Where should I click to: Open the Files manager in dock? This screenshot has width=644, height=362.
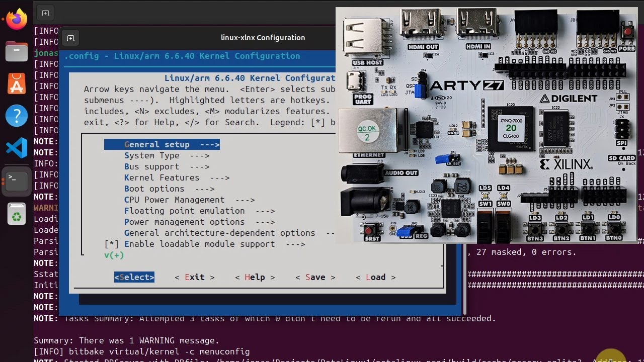[17, 51]
